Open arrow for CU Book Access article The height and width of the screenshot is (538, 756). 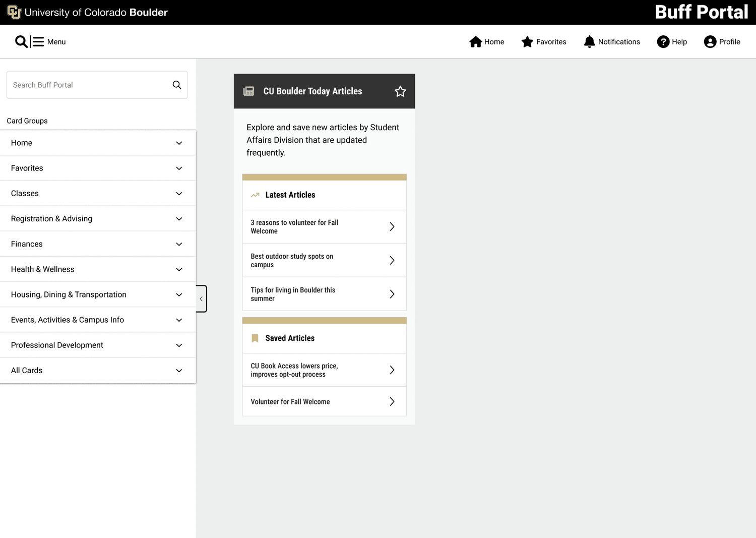click(392, 370)
